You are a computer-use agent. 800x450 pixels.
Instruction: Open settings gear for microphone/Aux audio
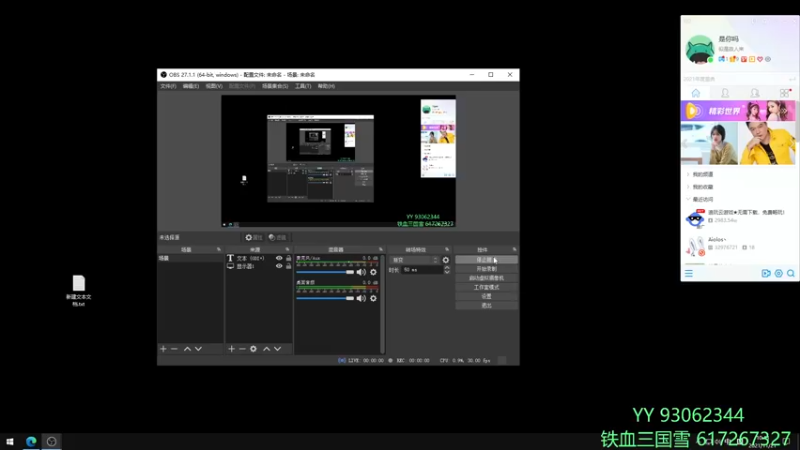(x=373, y=272)
